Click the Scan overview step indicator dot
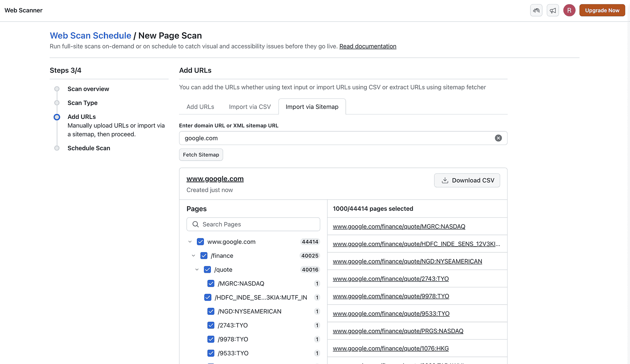Viewport: 630px width, 364px height. tap(57, 89)
